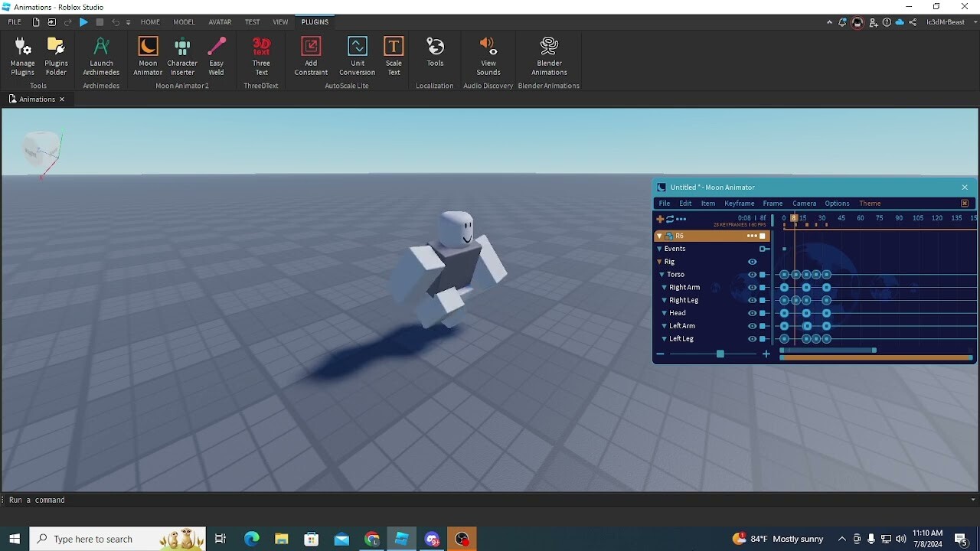The width and height of the screenshot is (980, 551).
Task: Open the Keyframe menu in Moon Animator
Action: 739,203
